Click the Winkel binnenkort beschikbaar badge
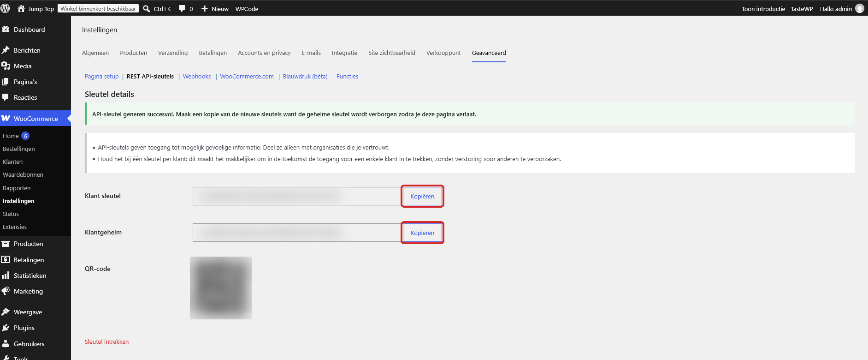This screenshot has width=868, height=360. [x=98, y=9]
